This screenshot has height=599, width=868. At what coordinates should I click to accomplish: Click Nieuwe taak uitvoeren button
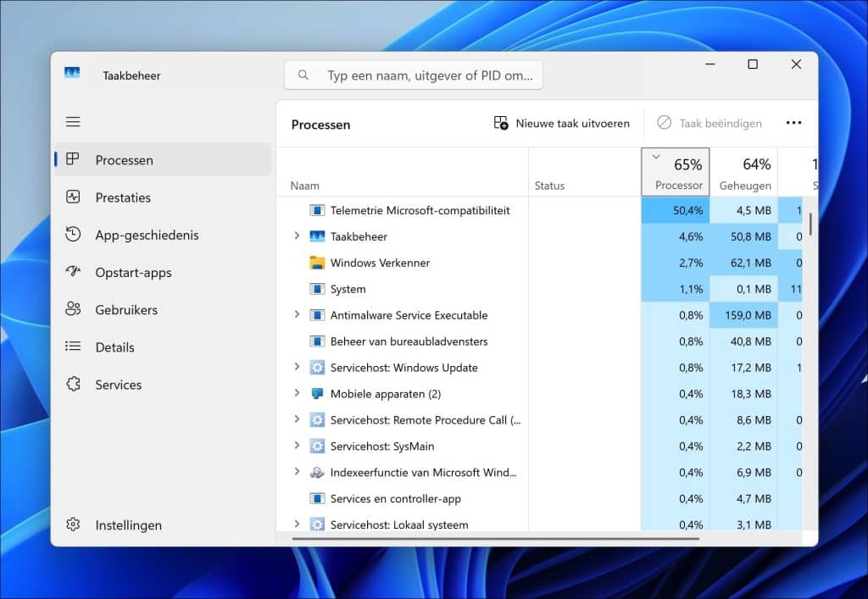pyautogui.click(x=562, y=123)
